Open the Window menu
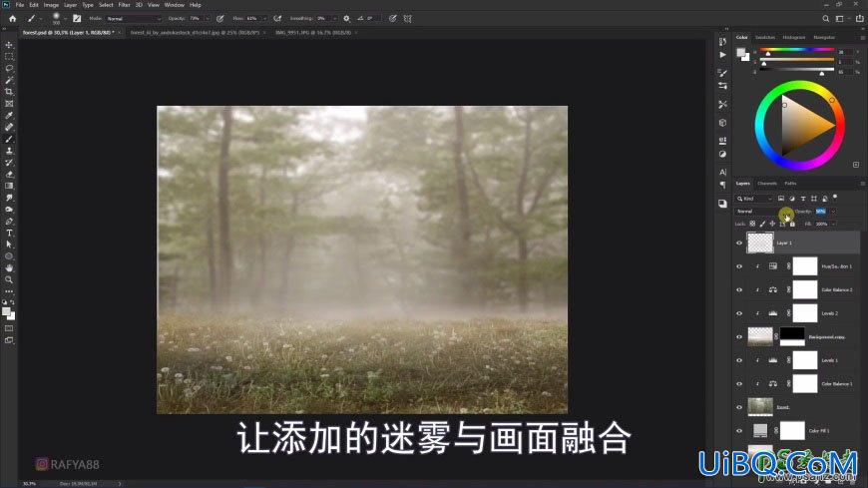The height and width of the screenshot is (488, 868). click(174, 4)
